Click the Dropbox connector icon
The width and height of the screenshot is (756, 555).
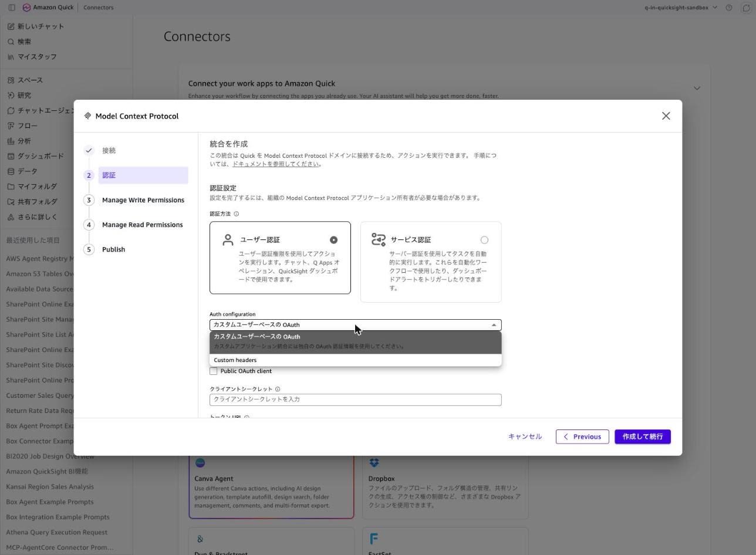click(374, 463)
